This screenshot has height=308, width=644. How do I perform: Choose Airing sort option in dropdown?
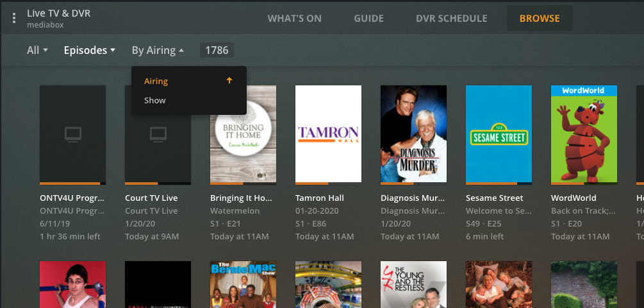click(189, 81)
